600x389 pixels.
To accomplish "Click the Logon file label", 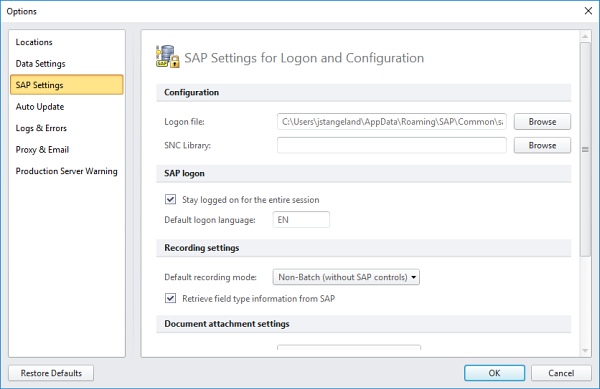I will (x=184, y=122).
